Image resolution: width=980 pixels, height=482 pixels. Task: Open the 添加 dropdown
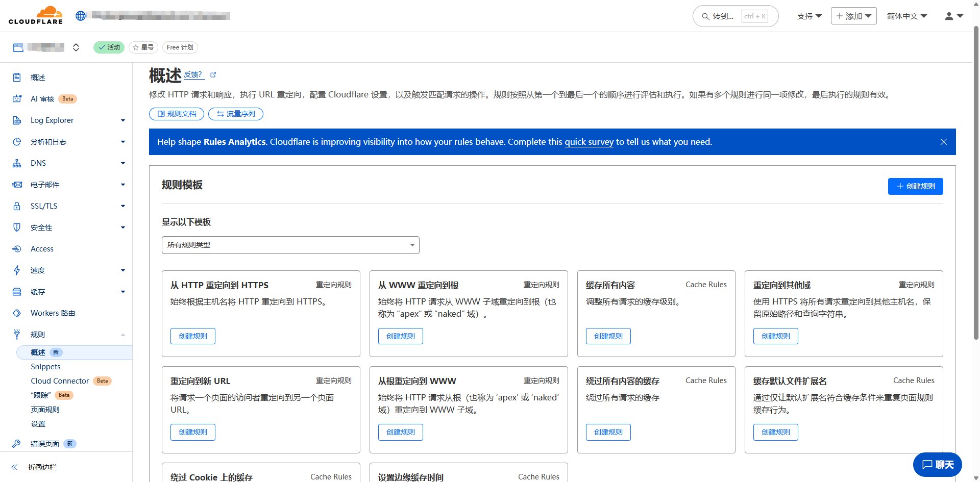(x=854, y=16)
